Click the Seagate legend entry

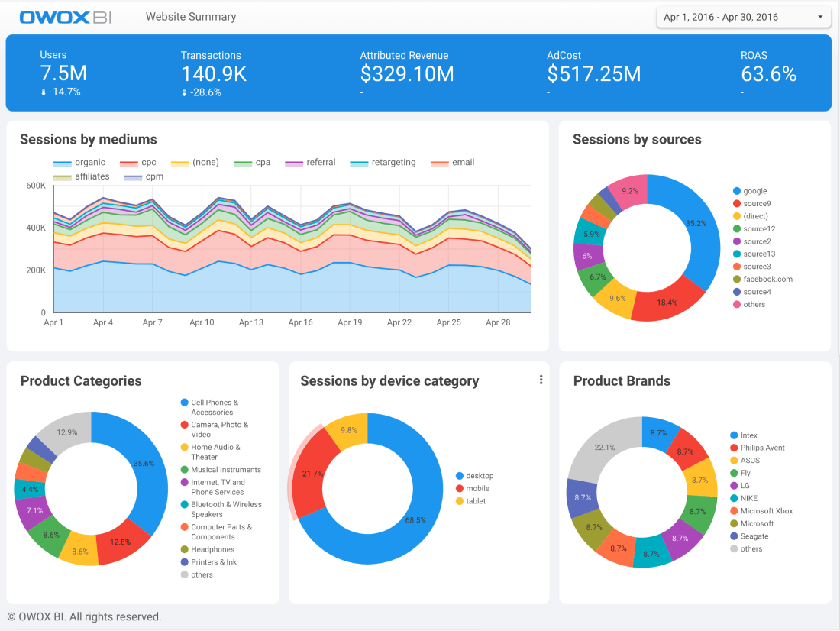pyautogui.click(x=749, y=536)
